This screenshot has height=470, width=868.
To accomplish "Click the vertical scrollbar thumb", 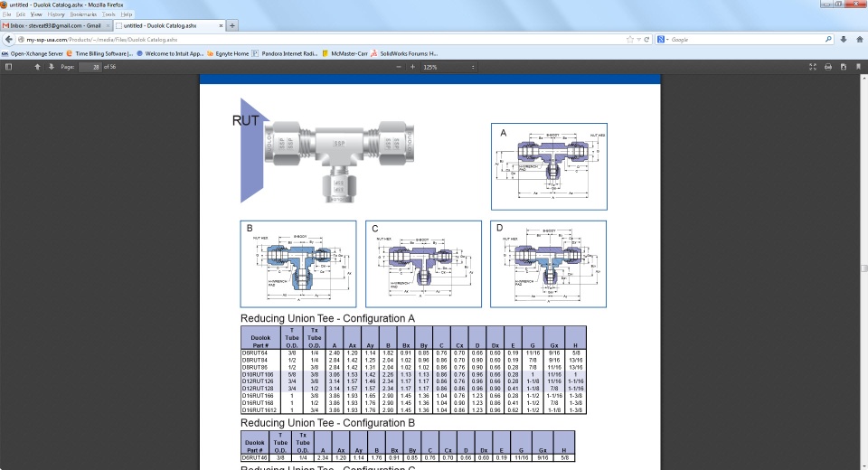I will (x=863, y=268).
